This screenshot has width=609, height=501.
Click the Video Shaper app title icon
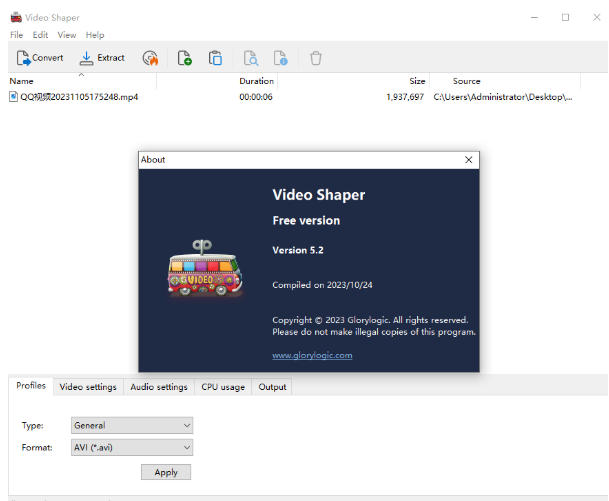tap(16, 17)
